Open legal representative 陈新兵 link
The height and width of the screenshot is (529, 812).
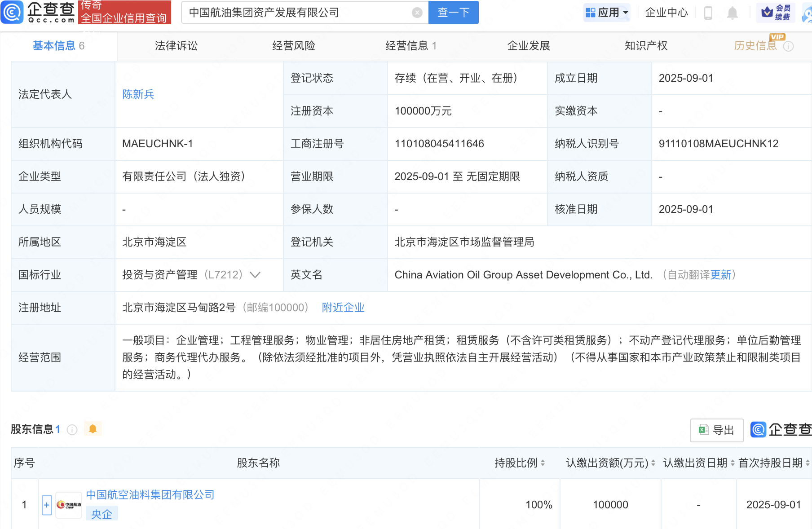pos(138,94)
